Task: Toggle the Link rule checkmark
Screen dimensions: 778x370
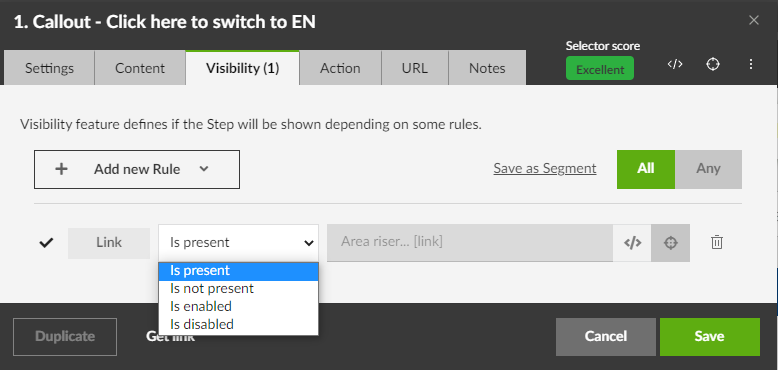Action: [46, 243]
